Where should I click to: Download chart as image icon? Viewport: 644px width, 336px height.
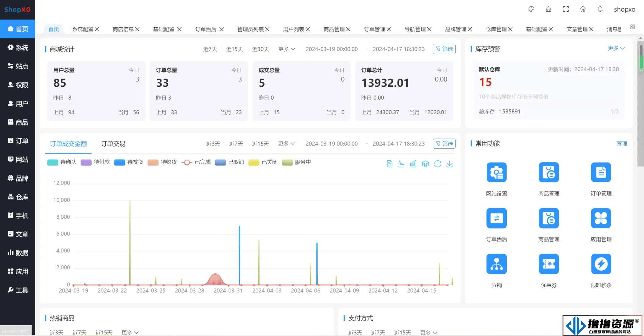(449, 164)
